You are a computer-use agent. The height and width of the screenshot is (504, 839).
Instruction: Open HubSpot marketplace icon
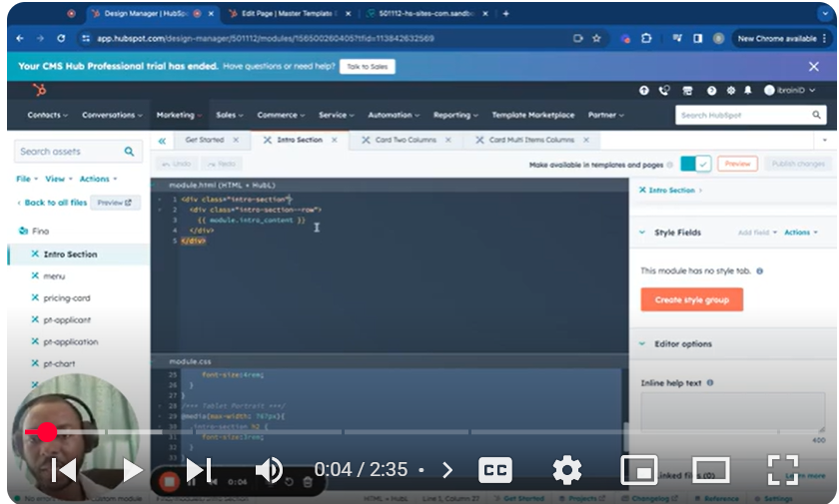tap(687, 91)
